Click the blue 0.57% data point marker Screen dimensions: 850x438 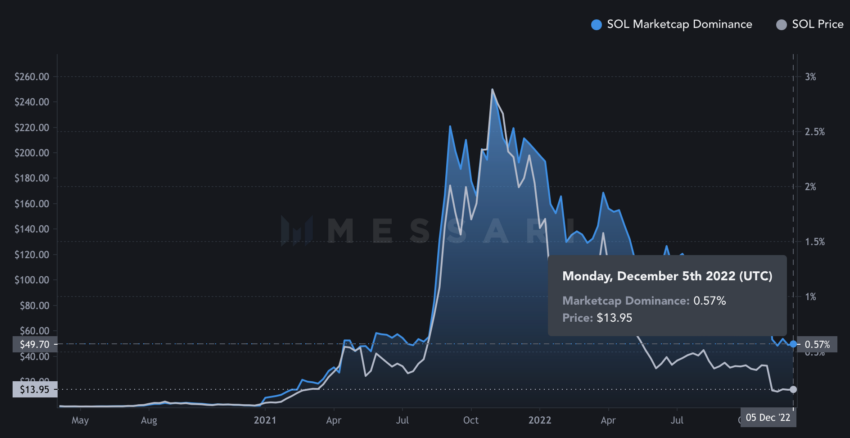[794, 344]
